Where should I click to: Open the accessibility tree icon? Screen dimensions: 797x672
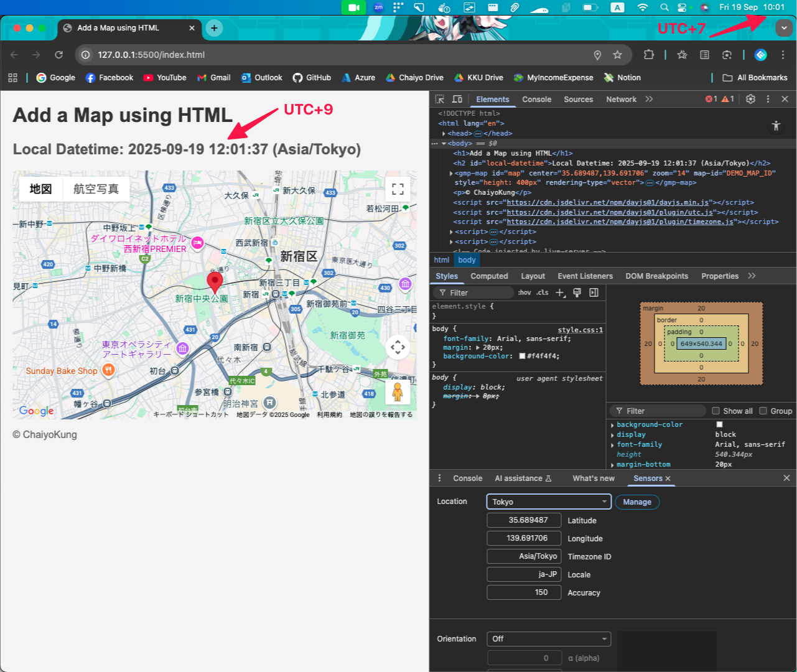coord(776,126)
